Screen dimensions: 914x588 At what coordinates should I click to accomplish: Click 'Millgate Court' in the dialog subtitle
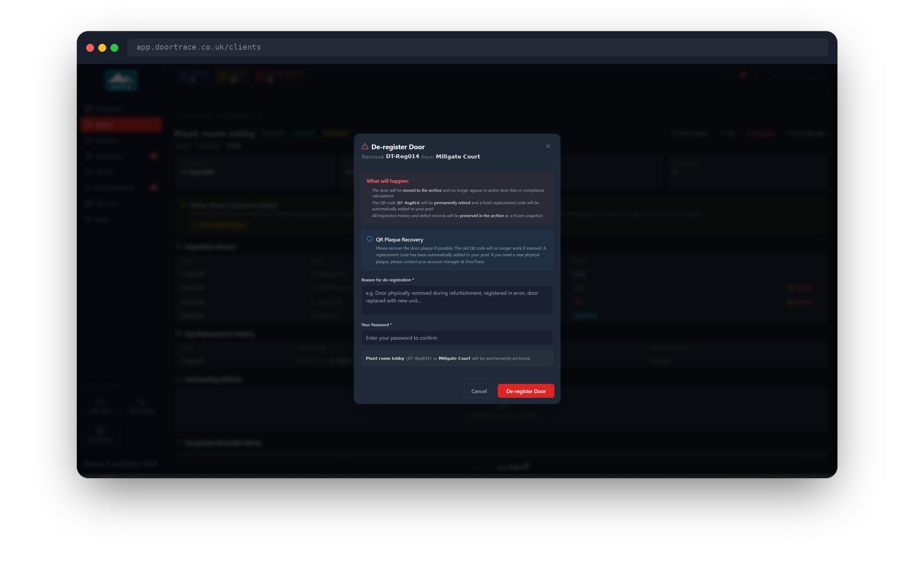coord(458,157)
